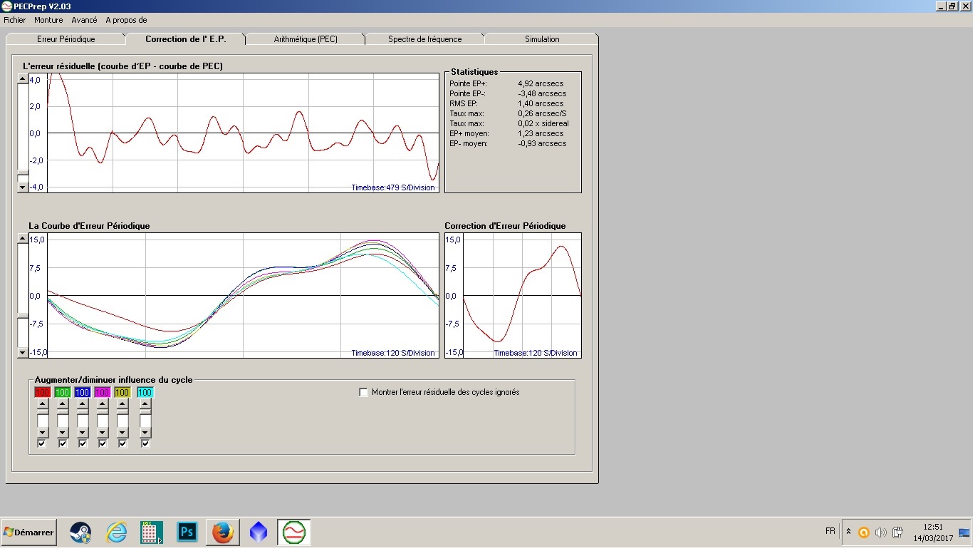The image size is (980, 556).
Task: Decrease magenta cycle influence with down arrow
Action: [103, 433]
